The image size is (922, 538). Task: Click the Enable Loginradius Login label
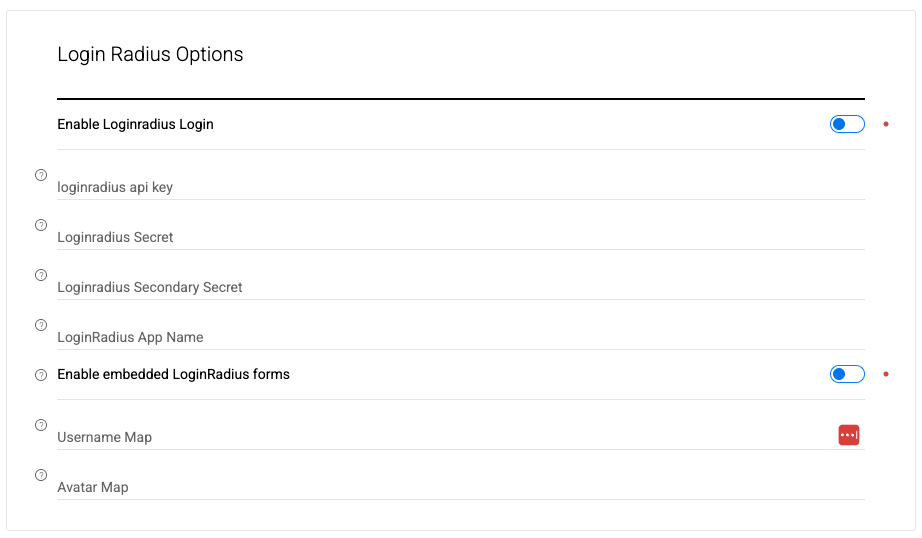tap(135, 124)
